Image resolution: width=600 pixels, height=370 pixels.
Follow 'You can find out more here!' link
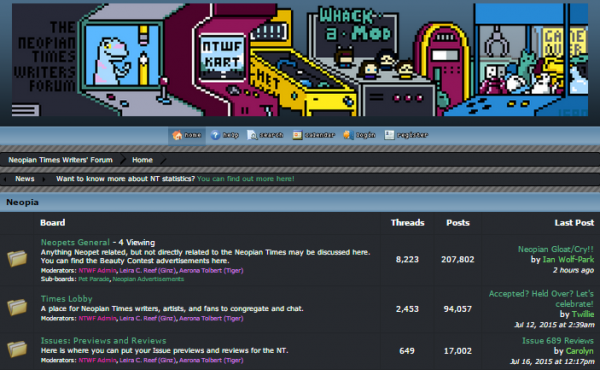coord(246,179)
